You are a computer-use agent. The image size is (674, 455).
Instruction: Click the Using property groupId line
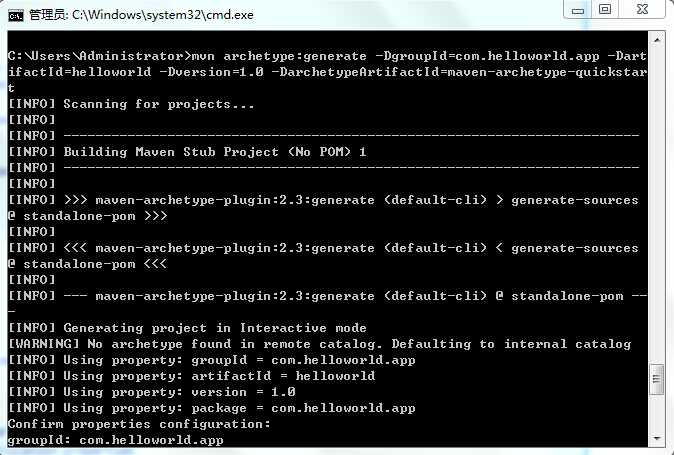[211, 360]
